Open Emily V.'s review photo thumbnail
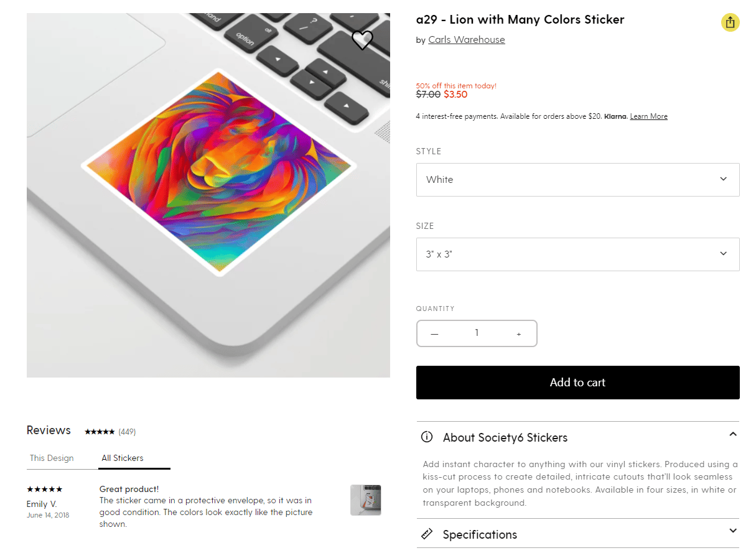Viewport: 756px width, 553px height. click(366, 500)
